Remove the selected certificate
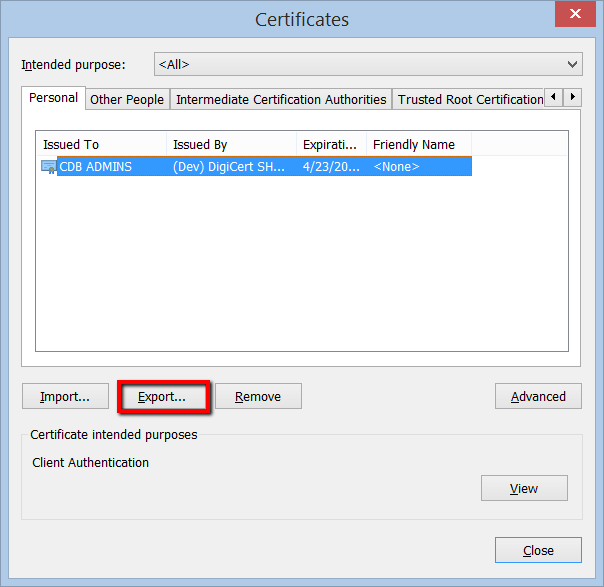 258,397
